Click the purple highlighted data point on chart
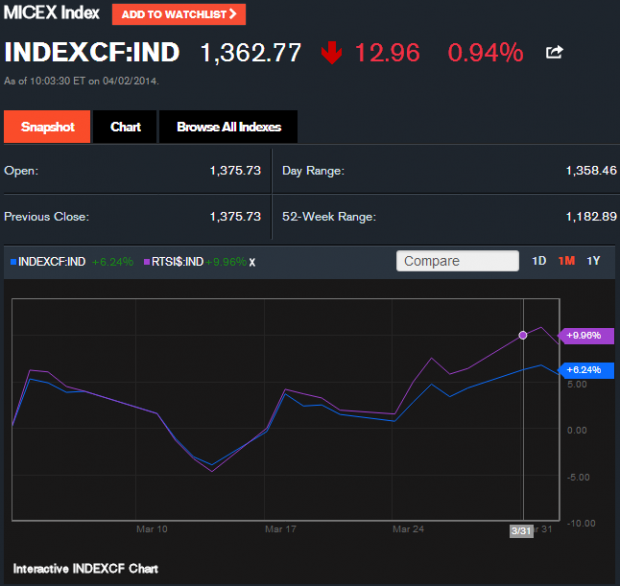The image size is (620, 586). [523, 336]
